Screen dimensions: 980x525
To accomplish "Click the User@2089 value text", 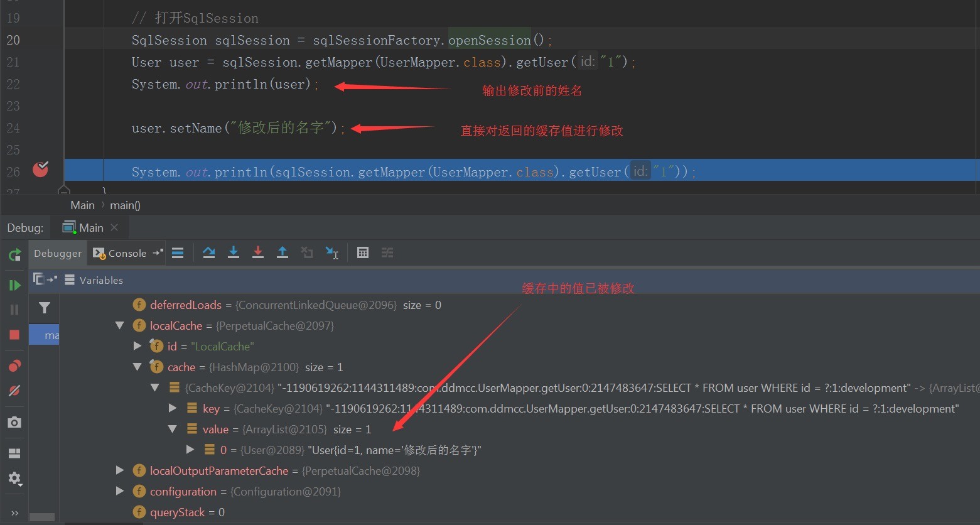I will tap(394, 450).
